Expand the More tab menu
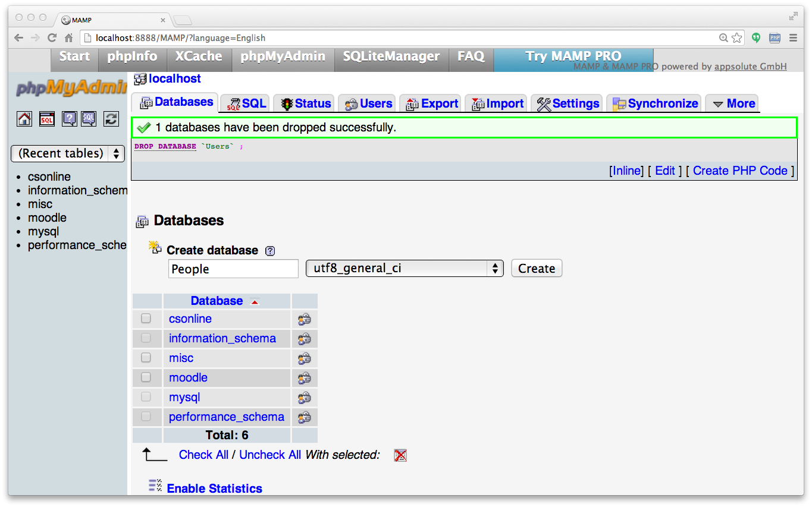Viewport: 812px width, 507px height. 733,103
